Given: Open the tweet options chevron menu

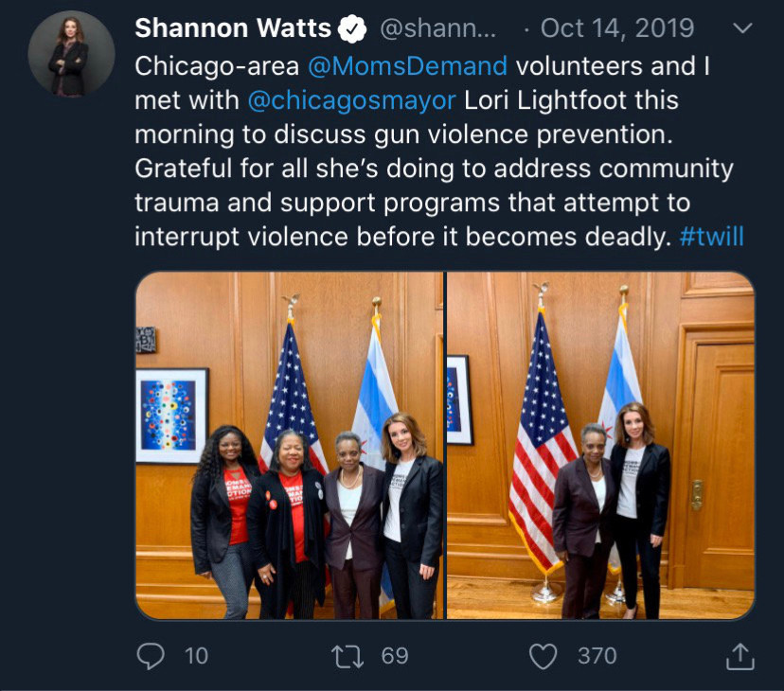Looking at the screenshot, I should click(742, 28).
